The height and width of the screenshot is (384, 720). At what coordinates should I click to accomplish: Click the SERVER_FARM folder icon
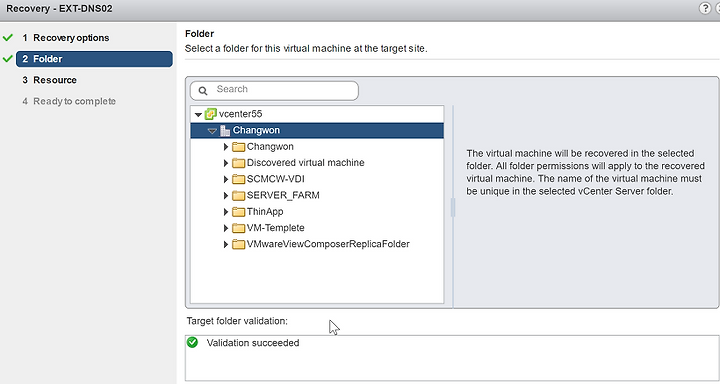(x=238, y=195)
